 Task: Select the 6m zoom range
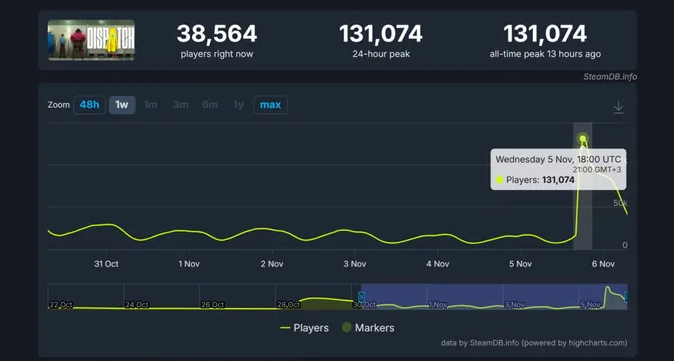point(210,105)
